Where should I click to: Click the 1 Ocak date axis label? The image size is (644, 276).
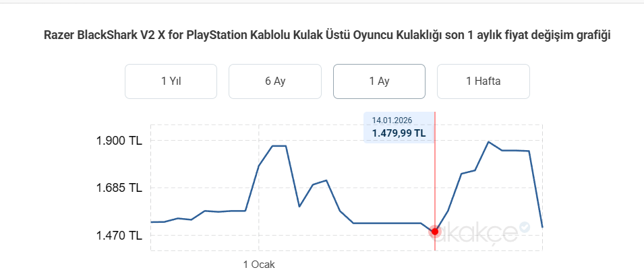[259, 264]
